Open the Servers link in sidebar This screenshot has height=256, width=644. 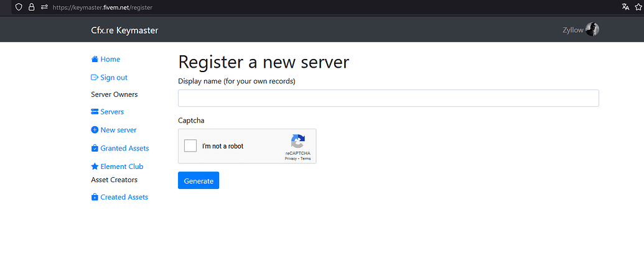click(x=112, y=112)
